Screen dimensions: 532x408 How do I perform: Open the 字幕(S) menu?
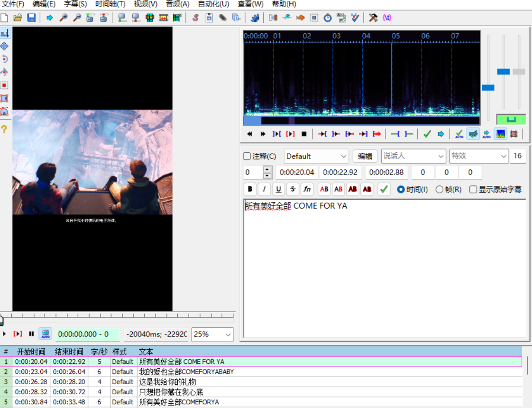75,4
